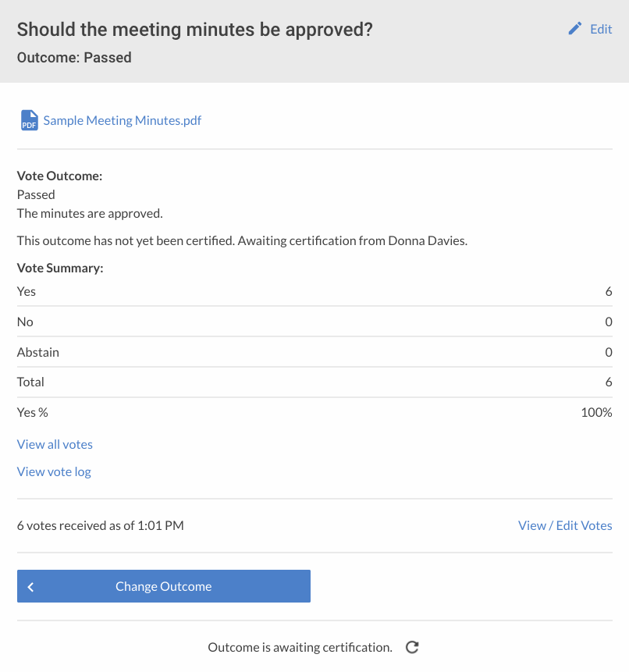Viewport: 629px width, 672px height.
Task: Click the Total row showing 6 votes
Action: (312, 382)
